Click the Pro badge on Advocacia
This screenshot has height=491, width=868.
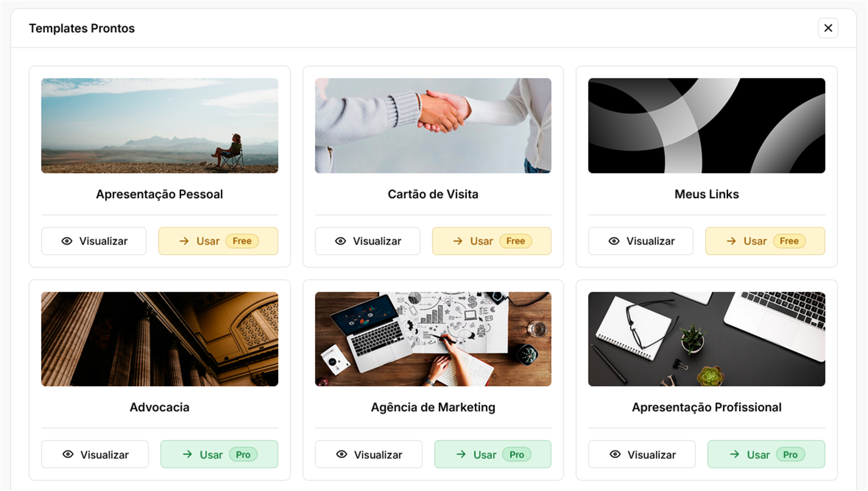tap(243, 454)
